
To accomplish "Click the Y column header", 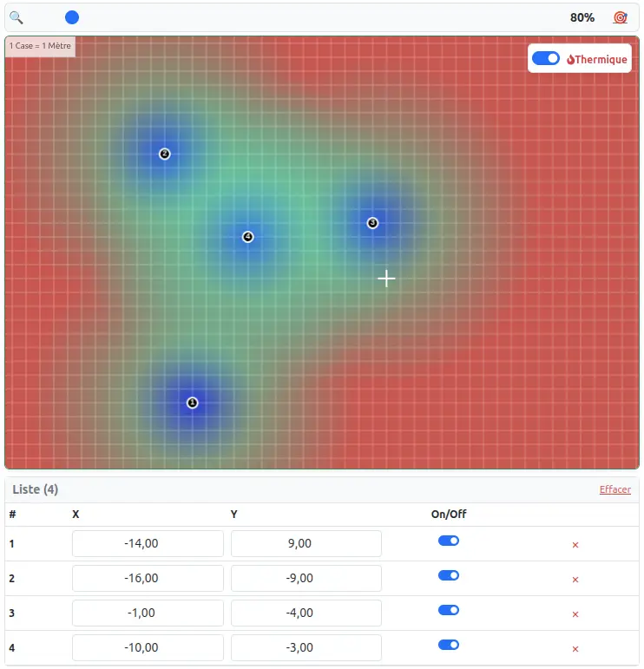I will point(233,515).
